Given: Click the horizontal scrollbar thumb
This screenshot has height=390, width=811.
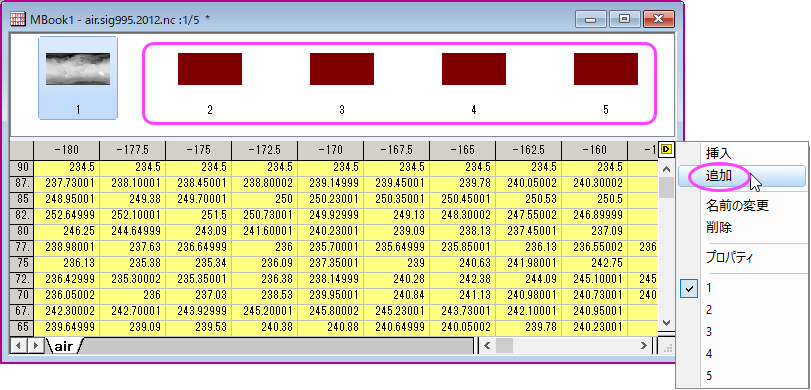Looking at the screenshot, I should (504, 345).
